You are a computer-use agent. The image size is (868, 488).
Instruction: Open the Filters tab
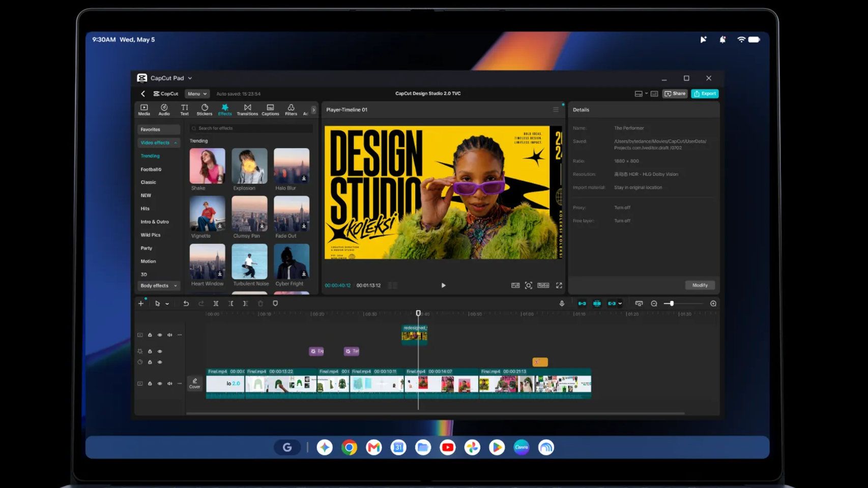point(291,110)
